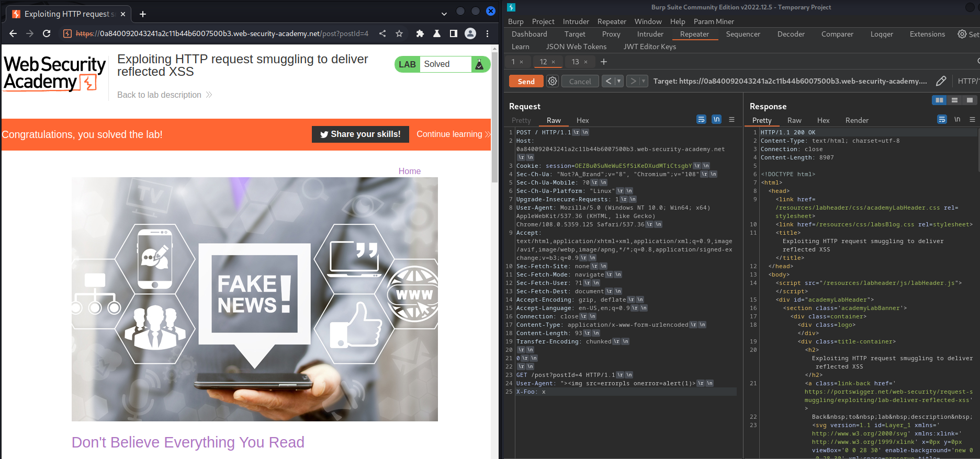Toggle line wrap in Response panel

point(942,120)
